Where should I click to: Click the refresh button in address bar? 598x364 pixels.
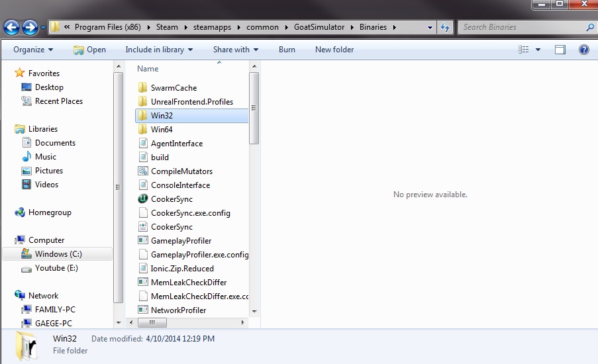[x=444, y=27]
